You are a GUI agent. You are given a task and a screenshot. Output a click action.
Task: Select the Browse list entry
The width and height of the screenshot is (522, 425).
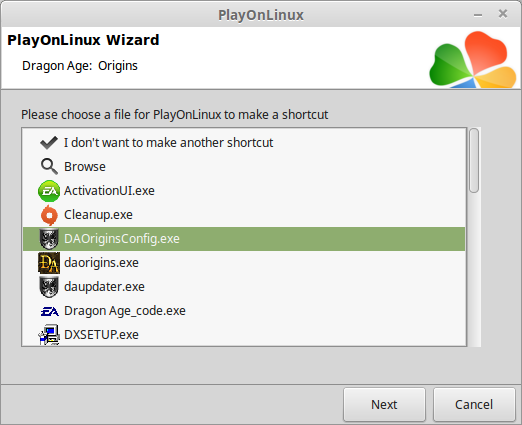click(x=244, y=167)
